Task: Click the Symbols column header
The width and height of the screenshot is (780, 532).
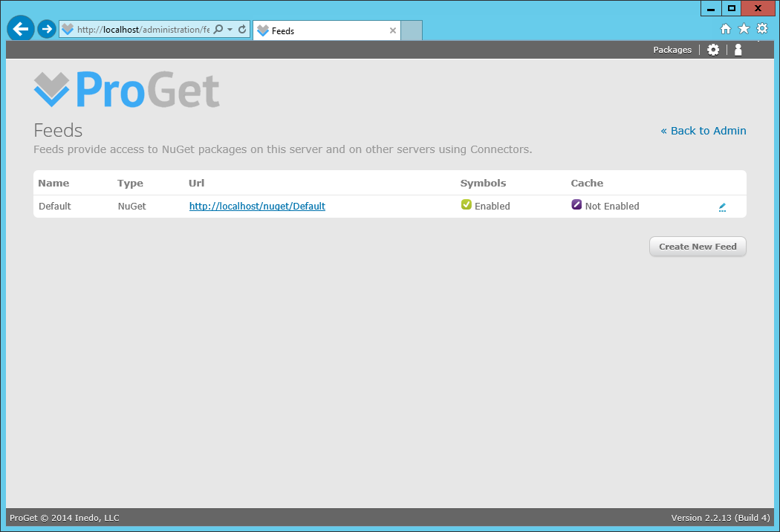Action: coord(483,183)
